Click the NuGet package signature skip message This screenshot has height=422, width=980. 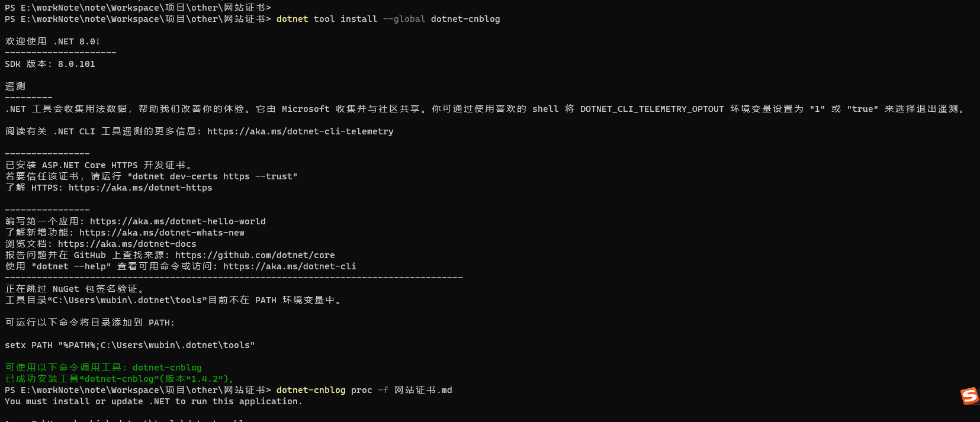(75, 289)
